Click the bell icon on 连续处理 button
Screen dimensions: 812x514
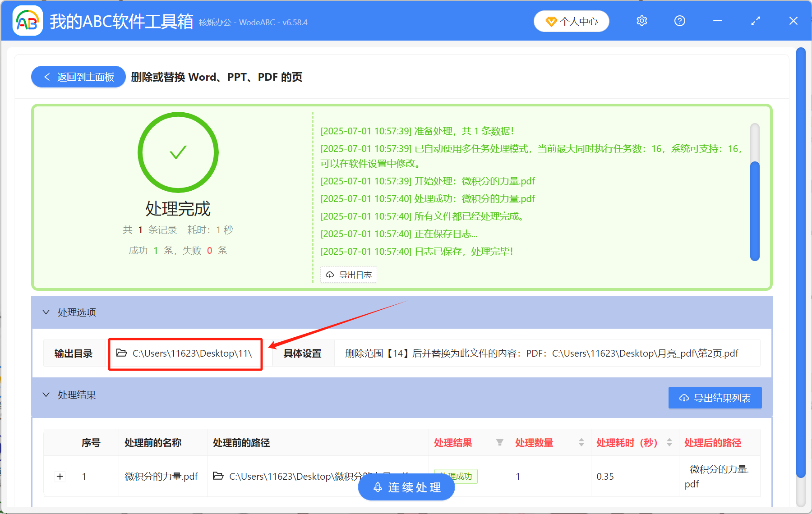[377, 487]
